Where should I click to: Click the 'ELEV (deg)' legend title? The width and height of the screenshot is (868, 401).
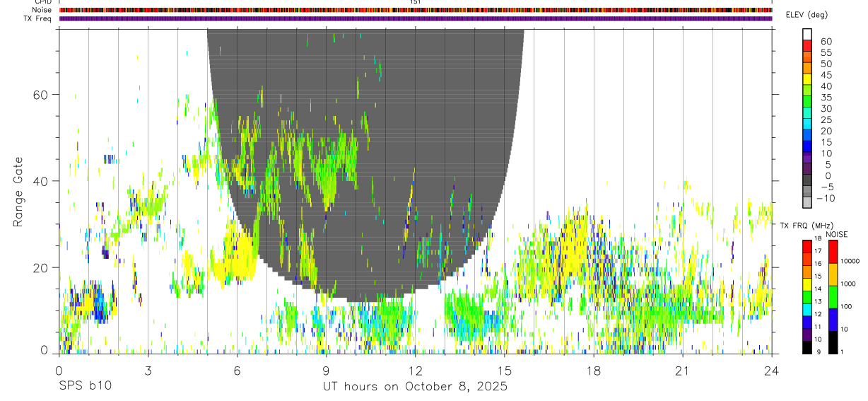point(807,15)
